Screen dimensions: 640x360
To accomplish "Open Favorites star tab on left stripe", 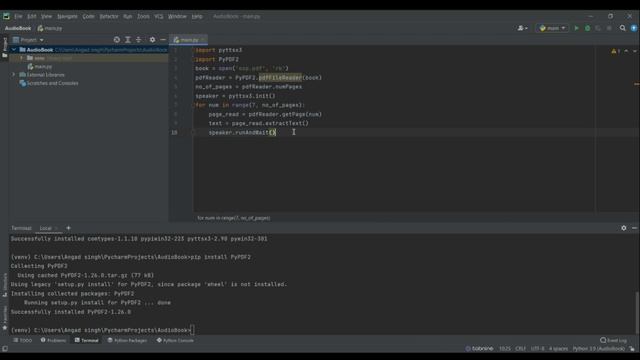I will click(x=4, y=318).
